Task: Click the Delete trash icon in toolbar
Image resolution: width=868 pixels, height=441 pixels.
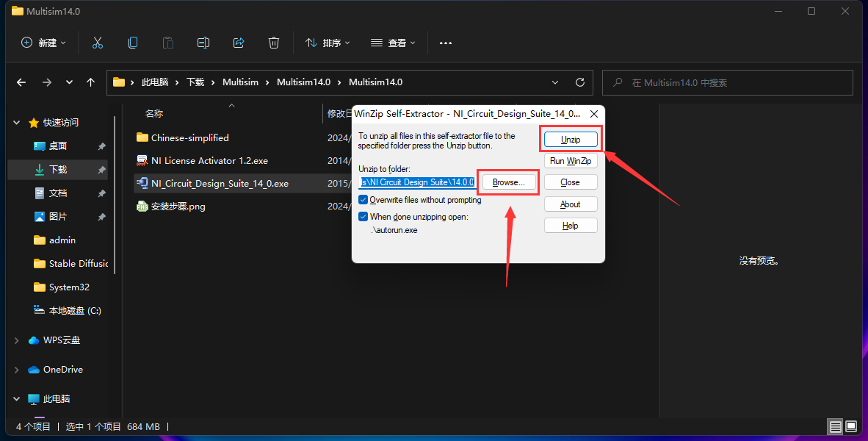Action: pos(273,43)
